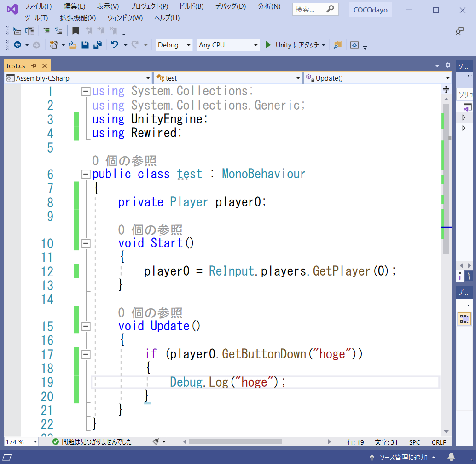Select the Navigate Backward arrow icon
The width and height of the screenshot is (476, 464).
pyautogui.click(x=17, y=45)
